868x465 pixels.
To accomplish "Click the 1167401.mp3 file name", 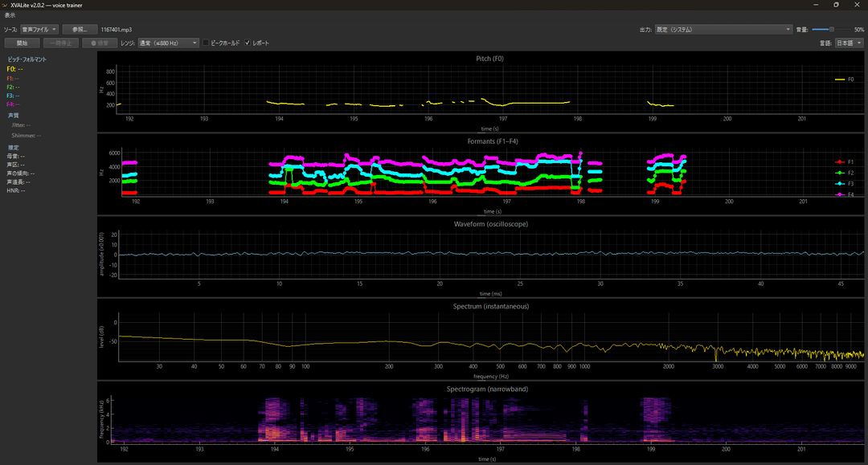I will click(117, 29).
